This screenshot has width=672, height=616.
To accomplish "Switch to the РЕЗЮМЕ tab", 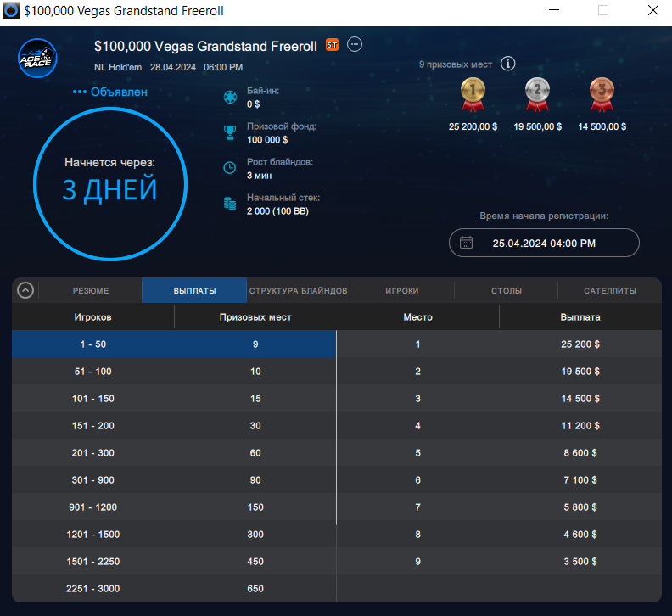I will click(x=91, y=291).
